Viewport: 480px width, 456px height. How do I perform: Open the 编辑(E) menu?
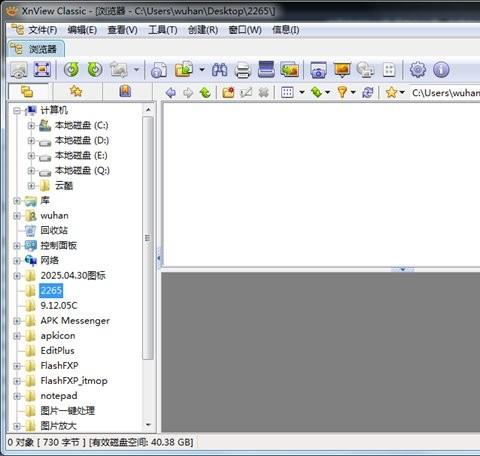82,30
